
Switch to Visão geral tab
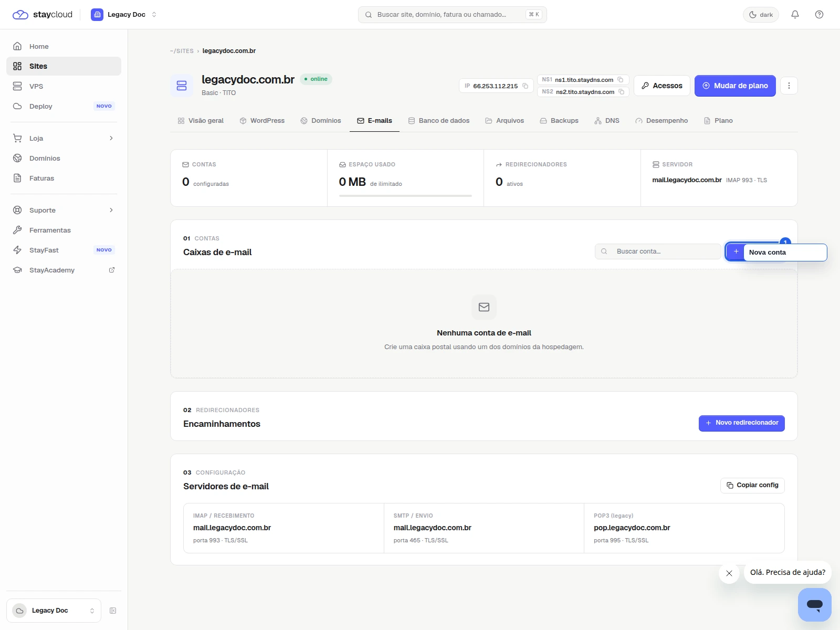pos(201,121)
